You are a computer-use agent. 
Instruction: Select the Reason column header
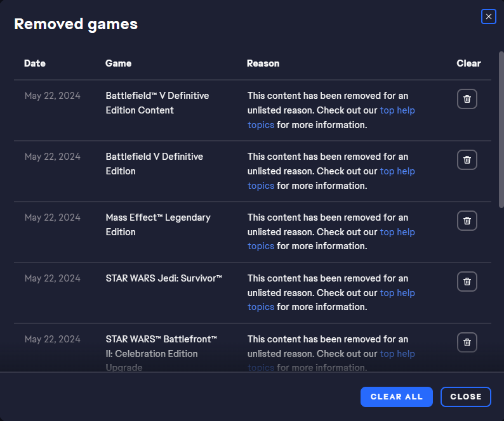point(263,63)
